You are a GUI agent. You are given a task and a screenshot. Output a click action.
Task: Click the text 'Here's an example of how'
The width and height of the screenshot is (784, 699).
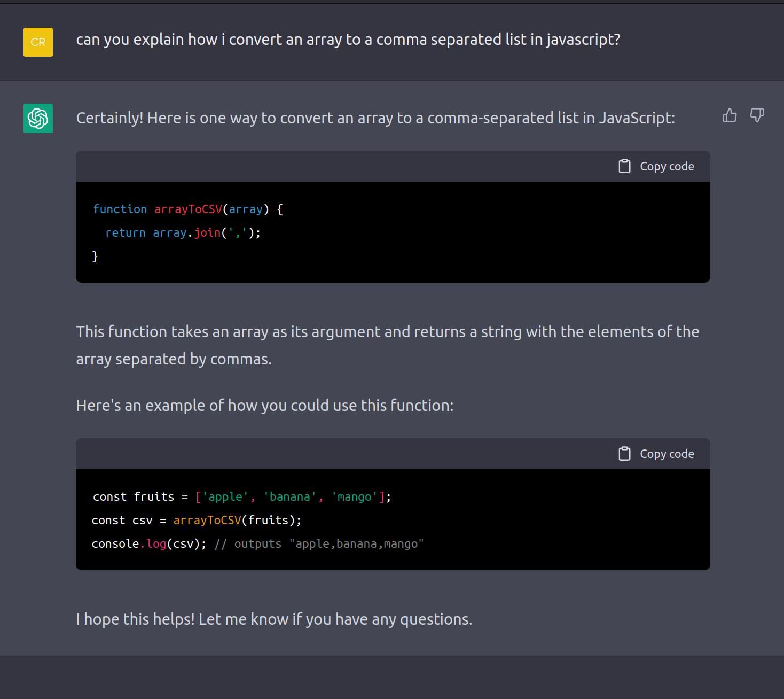click(264, 406)
